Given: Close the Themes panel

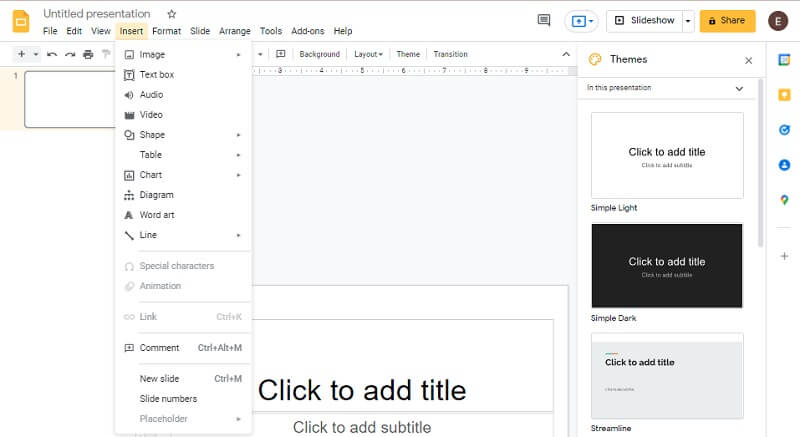Looking at the screenshot, I should point(748,60).
